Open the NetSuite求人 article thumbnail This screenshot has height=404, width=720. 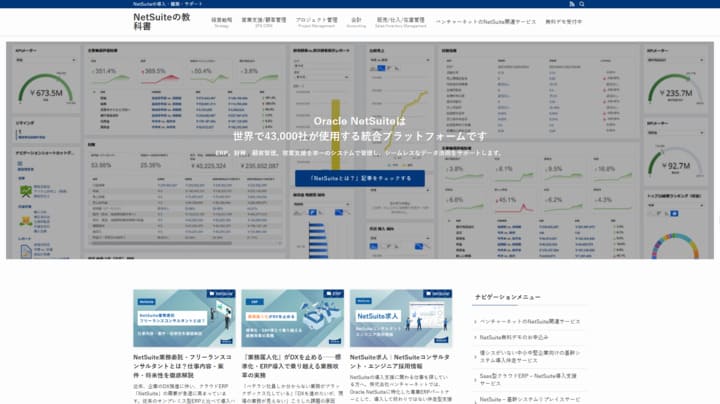[401, 318]
